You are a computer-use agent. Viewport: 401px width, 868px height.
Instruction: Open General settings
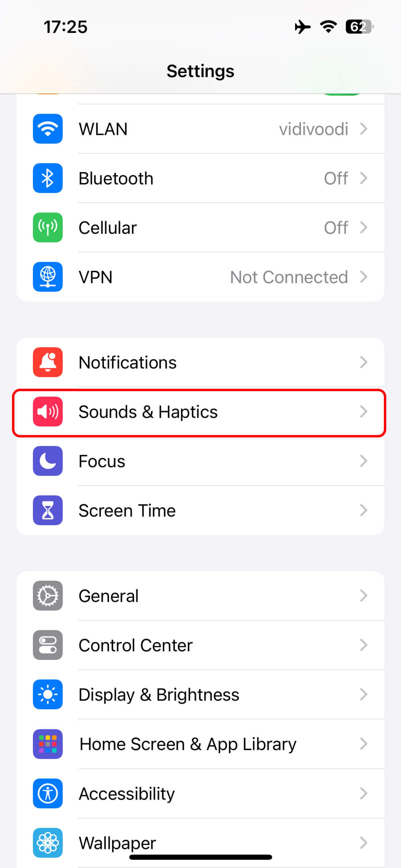(201, 596)
